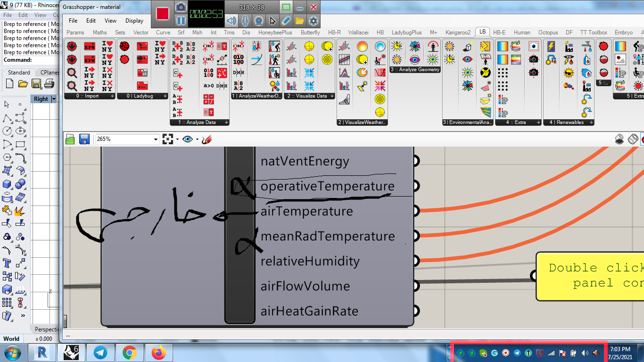The image size is (644, 362).
Task: Toggle webcam capture in the recorder toolbar
Action: pyautogui.click(x=258, y=21)
